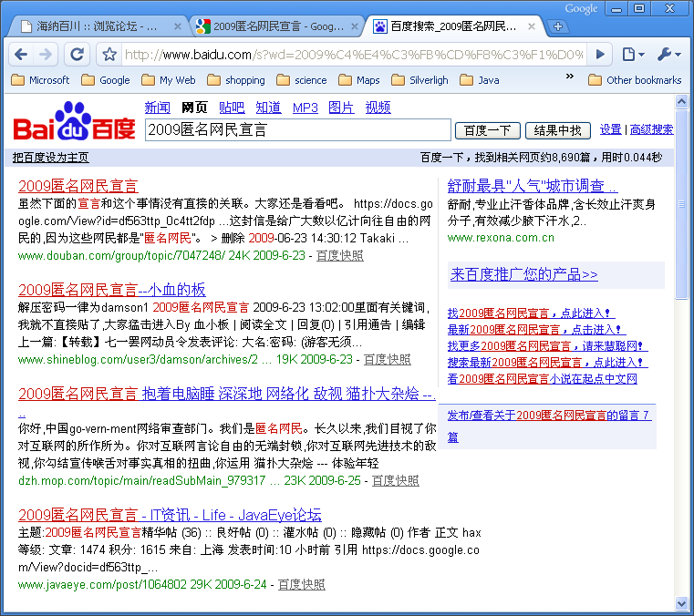Click the browser address bar URL

(x=354, y=55)
